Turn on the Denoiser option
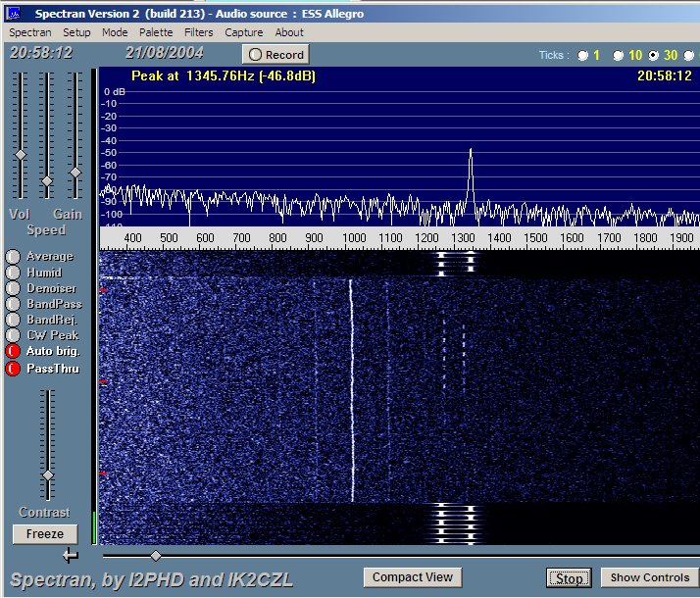This screenshot has height=598, width=700. tap(13, 288)
